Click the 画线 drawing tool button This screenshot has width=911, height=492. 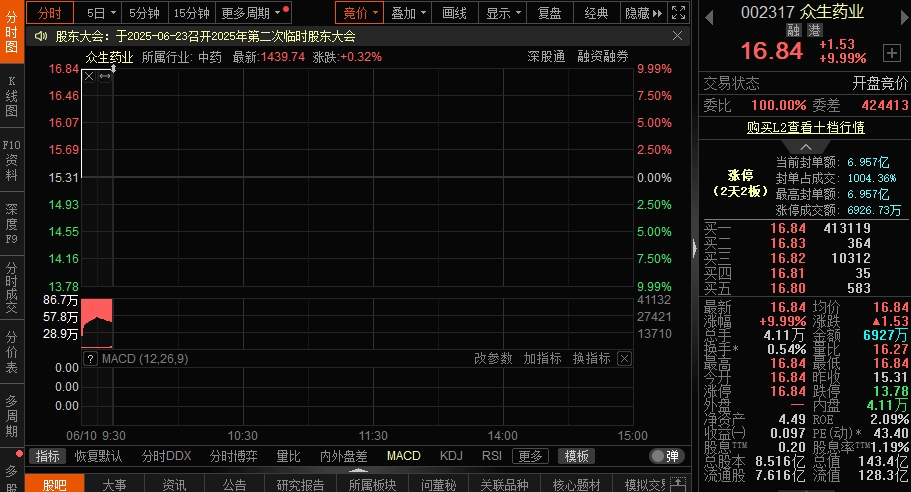(x=454, y=13)
